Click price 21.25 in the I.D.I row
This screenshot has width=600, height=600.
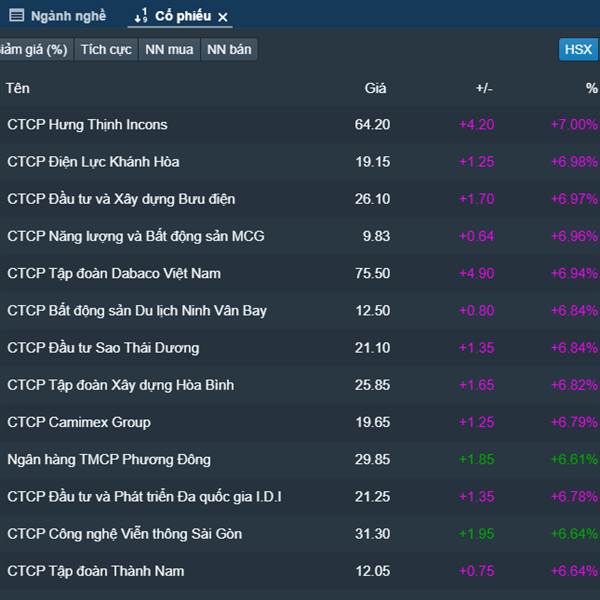[x=372, y=497]
